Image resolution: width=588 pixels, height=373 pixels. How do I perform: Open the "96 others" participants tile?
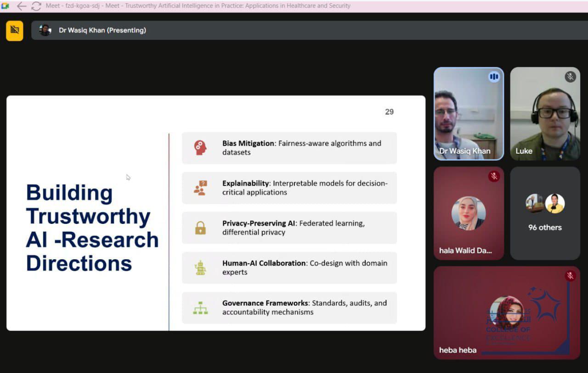pyautogui.click(x=545, y=213)
